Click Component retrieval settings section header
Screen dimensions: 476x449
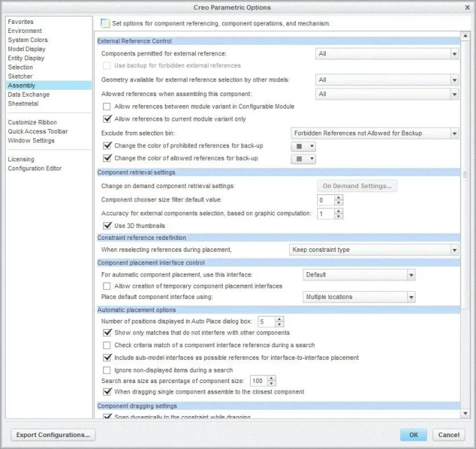click(278, 173)
